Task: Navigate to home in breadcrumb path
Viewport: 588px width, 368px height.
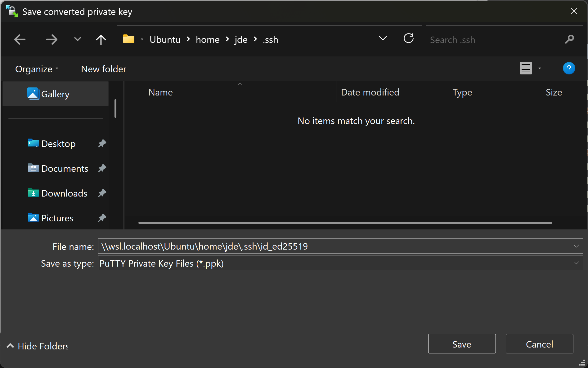Action: tap(208, 40)
